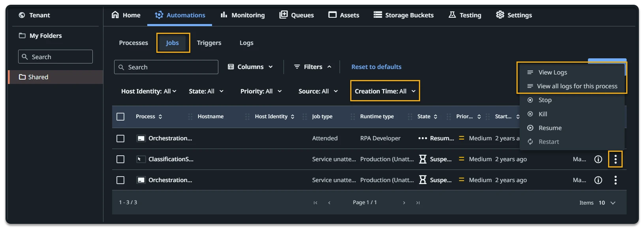Screen dimensions: 644x229
Task: Open the Testing tab
Action: coord(465,15)
